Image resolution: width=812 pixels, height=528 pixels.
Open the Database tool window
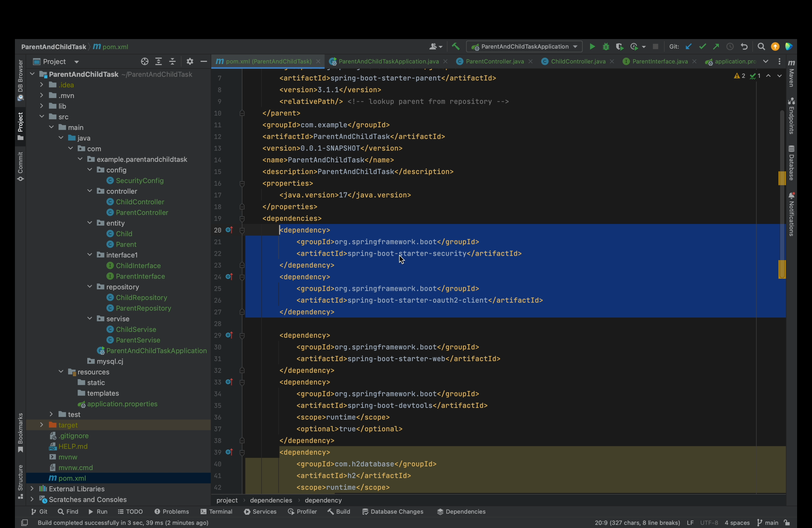pyautogui.click(x=792, y=163)
